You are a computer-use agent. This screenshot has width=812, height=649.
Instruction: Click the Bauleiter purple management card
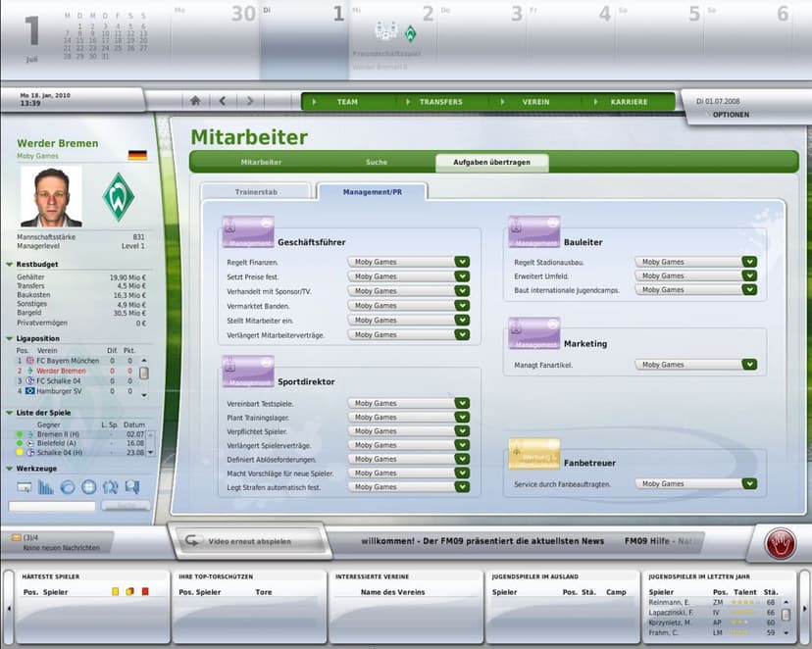[x=533, y=232]
